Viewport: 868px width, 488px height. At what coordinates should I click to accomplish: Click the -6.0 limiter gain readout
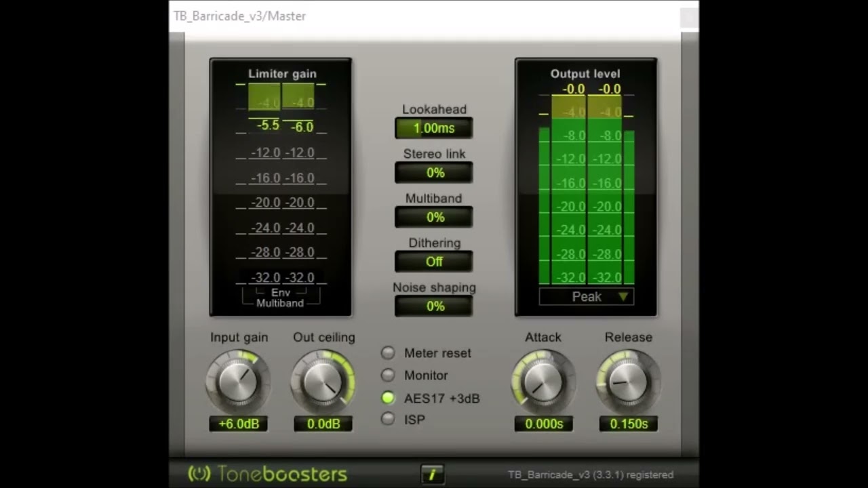302,127
